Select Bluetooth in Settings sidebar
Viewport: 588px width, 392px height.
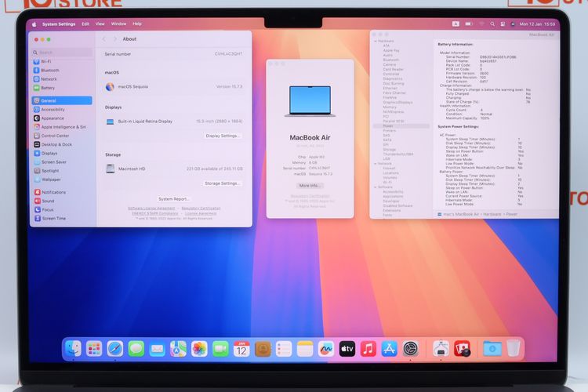[62, 70]
